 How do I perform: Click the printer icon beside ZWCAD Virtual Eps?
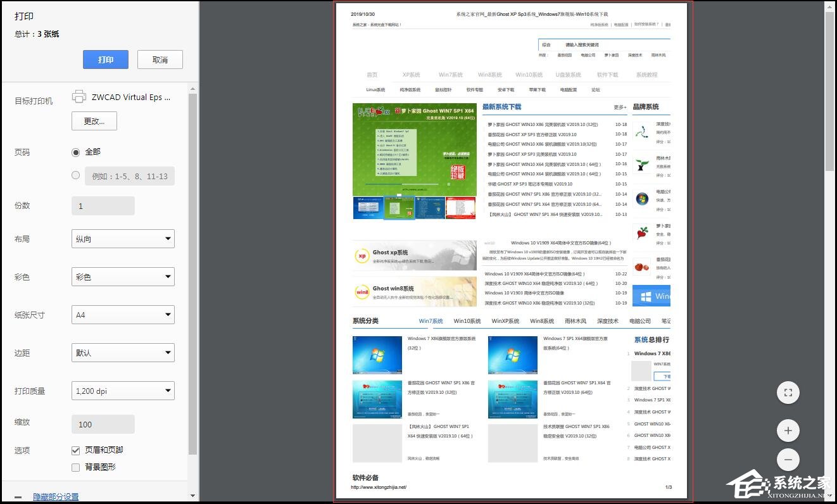click(x=79, y=97)
